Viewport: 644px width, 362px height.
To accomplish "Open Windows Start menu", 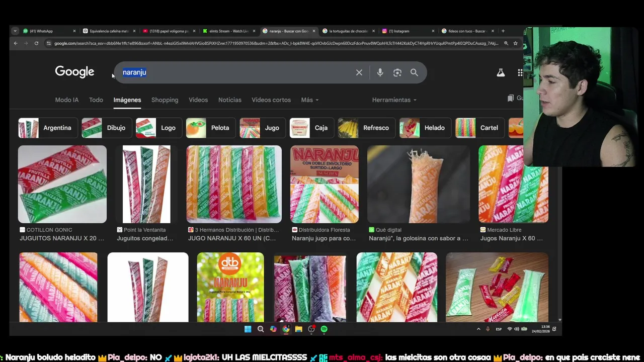I will tap(248, 329).
